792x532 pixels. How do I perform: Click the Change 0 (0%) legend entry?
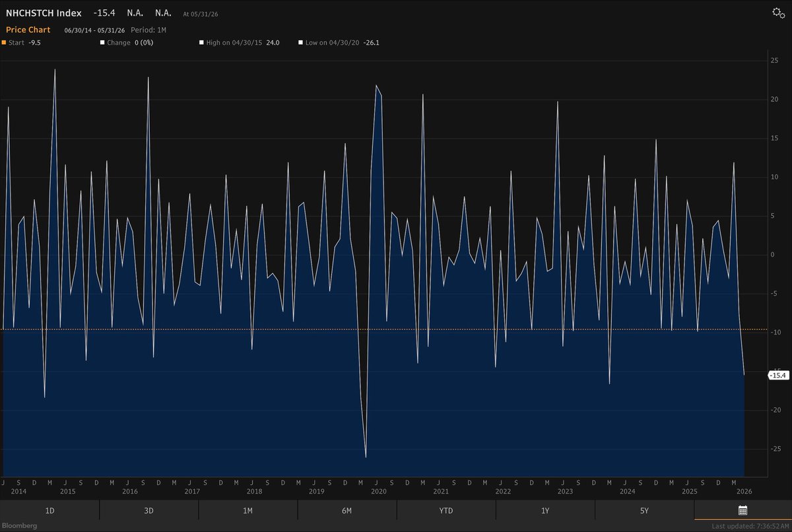[127, 43]
